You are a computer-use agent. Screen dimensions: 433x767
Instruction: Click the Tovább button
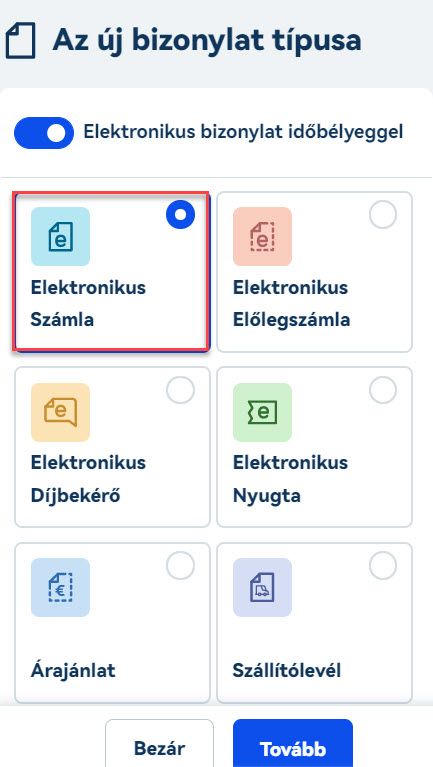click(x=293, y=748)
